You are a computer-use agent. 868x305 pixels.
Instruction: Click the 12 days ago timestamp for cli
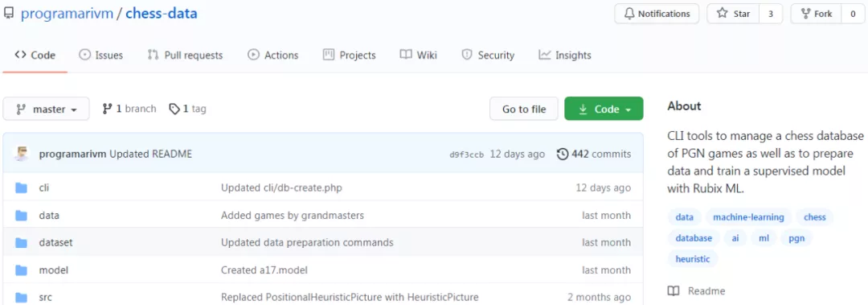pos(603,188)
